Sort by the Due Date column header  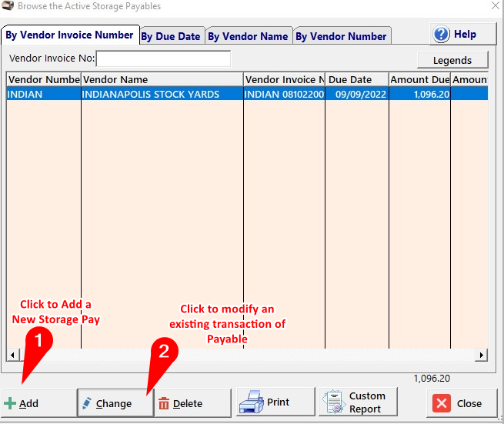pos(356,79)
